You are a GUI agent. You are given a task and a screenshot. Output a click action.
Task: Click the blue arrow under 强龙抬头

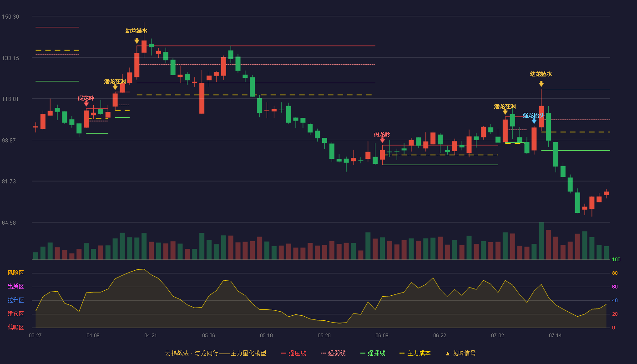tap(534, 121)
